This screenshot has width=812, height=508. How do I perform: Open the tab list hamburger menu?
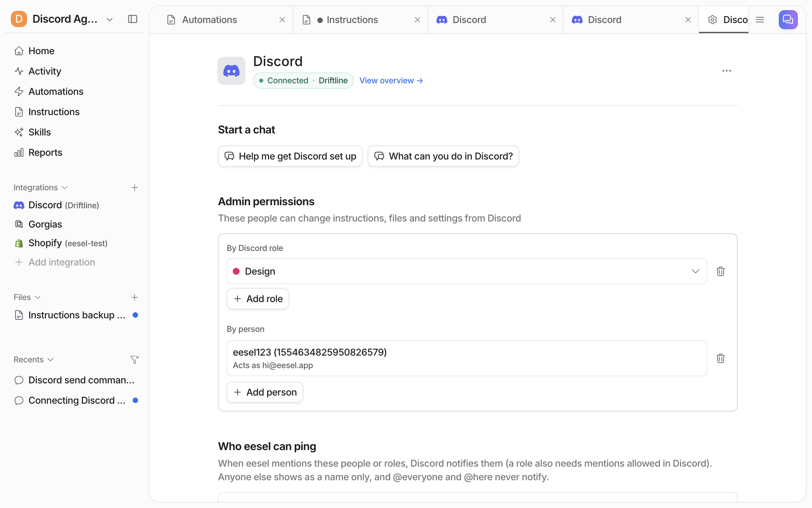point(760,20)
